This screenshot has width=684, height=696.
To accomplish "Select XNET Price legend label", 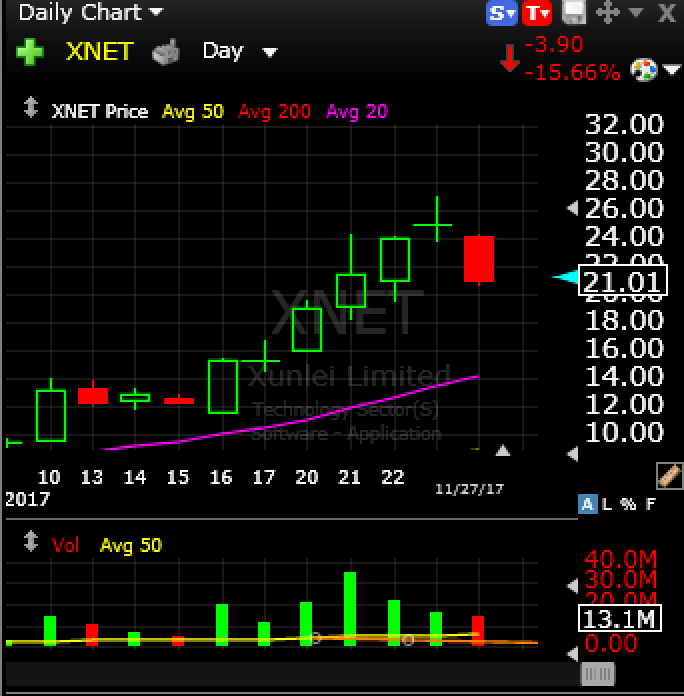I will tap(100, 111).
